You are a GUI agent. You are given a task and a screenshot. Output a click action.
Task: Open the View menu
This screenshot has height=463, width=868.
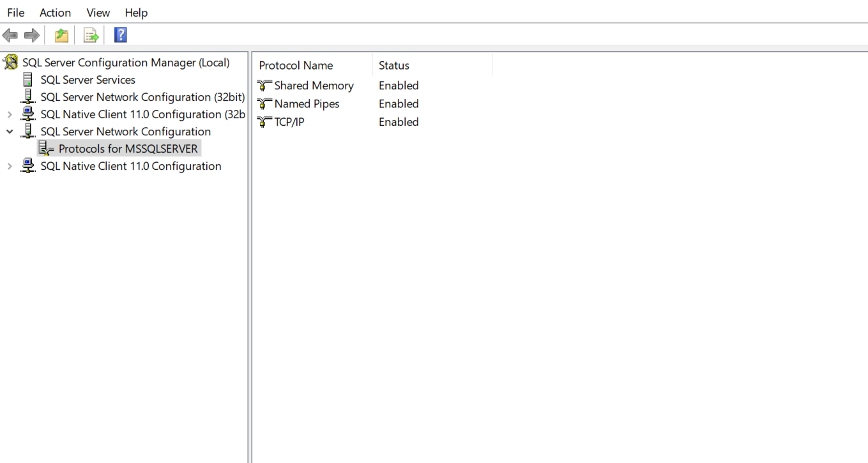(x=98, y=13)
